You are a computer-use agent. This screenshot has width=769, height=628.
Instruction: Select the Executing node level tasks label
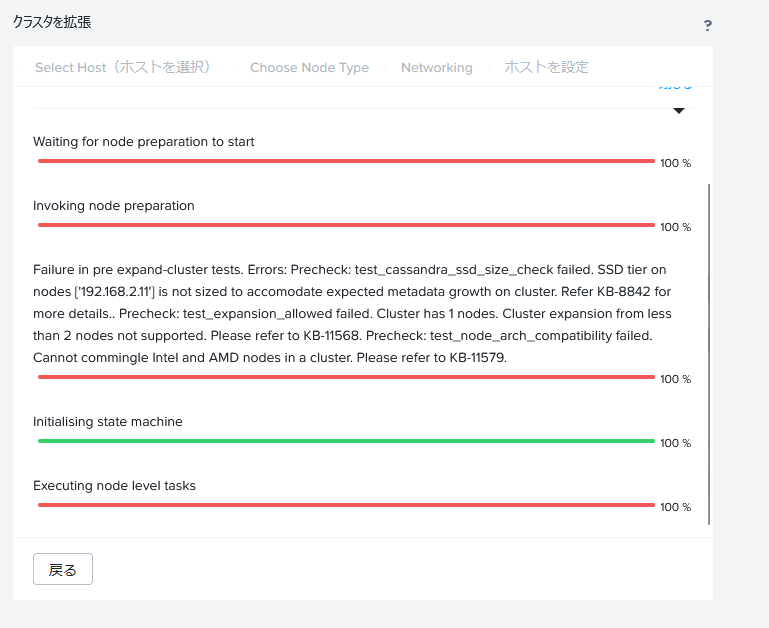(x=114, y=486)
